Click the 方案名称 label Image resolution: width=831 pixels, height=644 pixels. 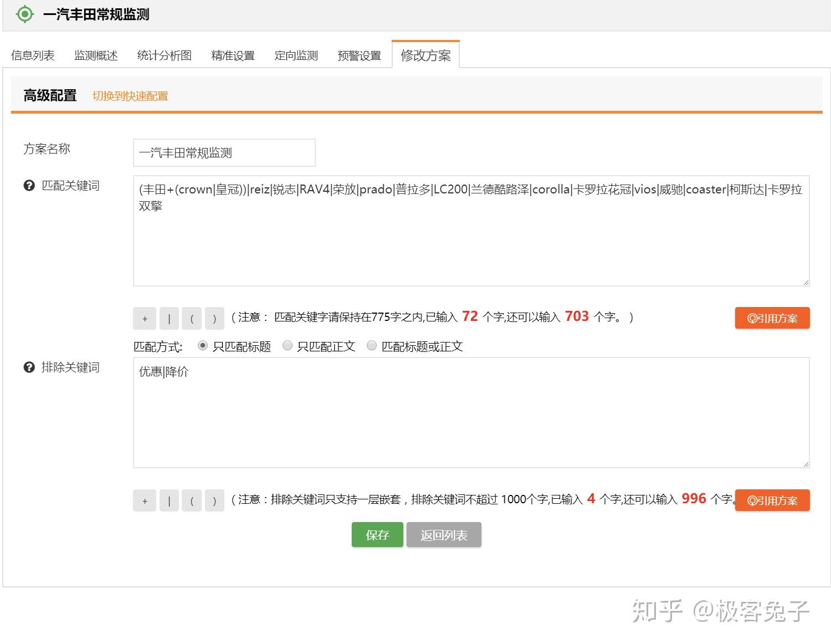point(47,149)
